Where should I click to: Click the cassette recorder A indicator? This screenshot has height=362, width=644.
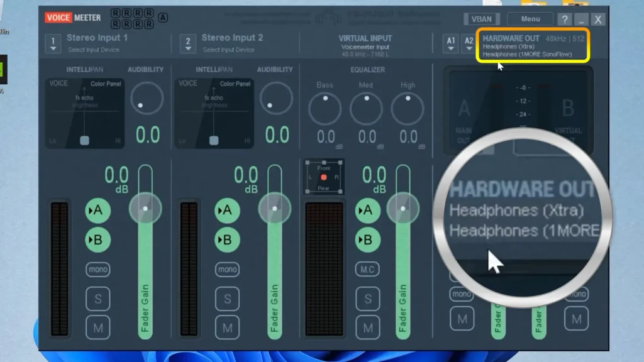[x=163, y=18]
